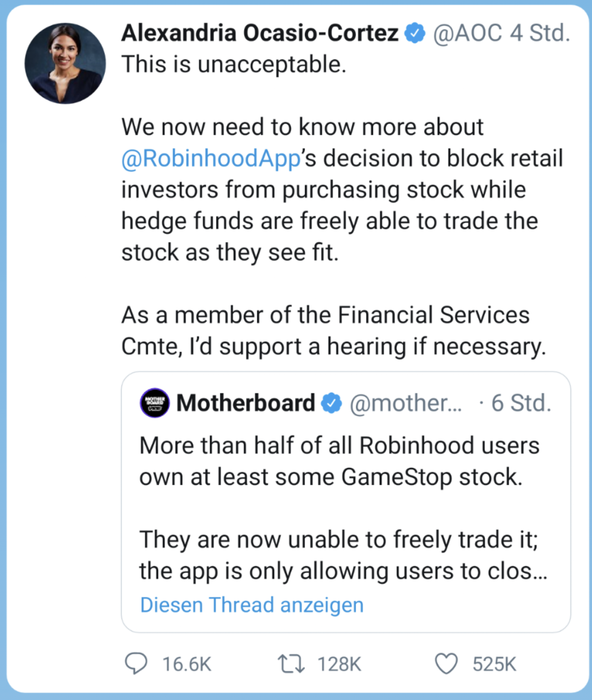Click the Alexandria Ocasio-Cortez display name
This screenshot has height=700, width=592.
tap(260, 33)
